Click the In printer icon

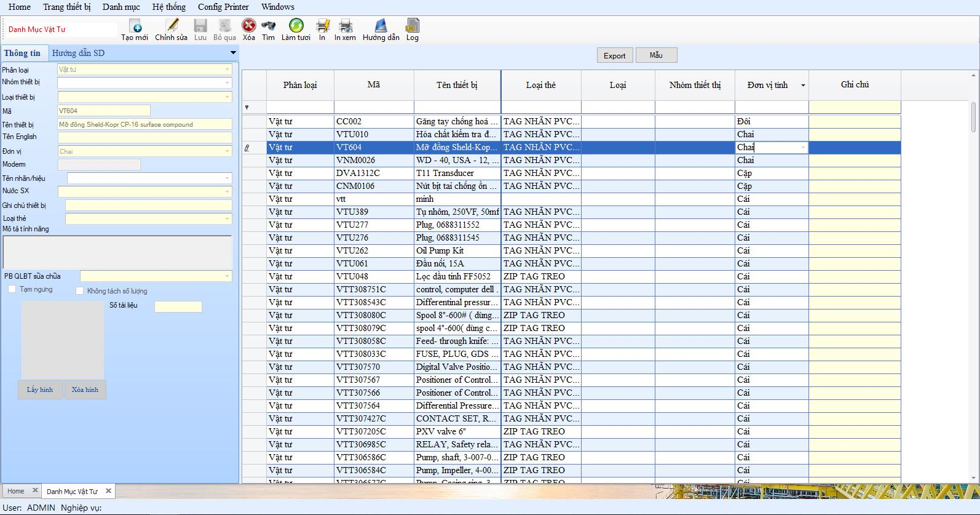(x=322, y=26)
